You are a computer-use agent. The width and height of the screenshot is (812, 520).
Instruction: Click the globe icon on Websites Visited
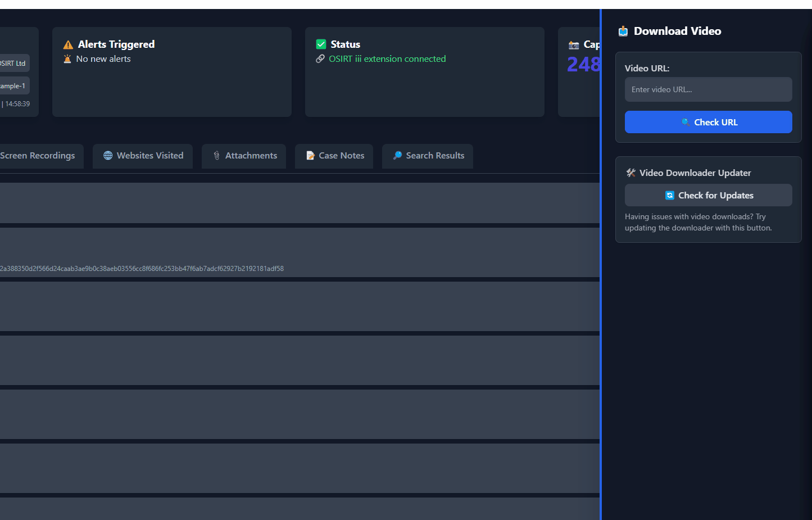[x=108, y=156]
